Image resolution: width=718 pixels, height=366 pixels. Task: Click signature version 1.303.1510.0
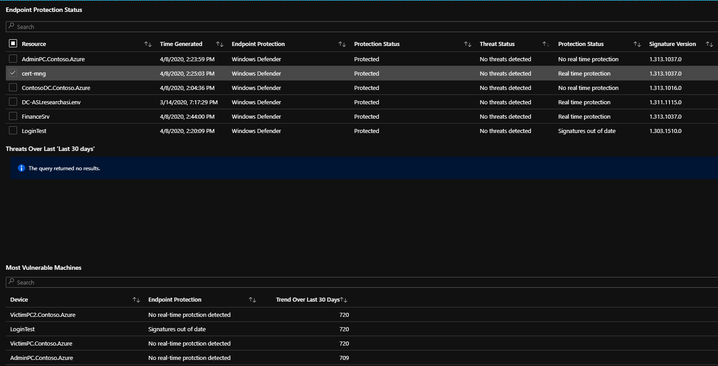[x=665, y=131]
